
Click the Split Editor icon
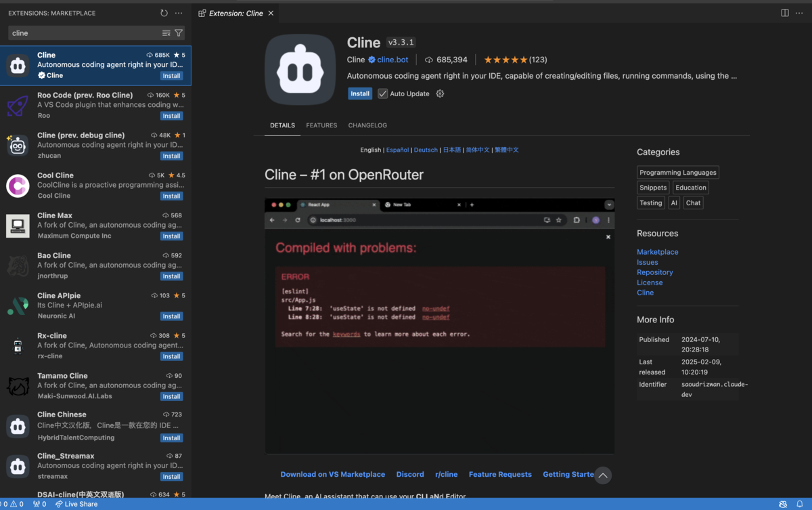click(x=783, y=13)
